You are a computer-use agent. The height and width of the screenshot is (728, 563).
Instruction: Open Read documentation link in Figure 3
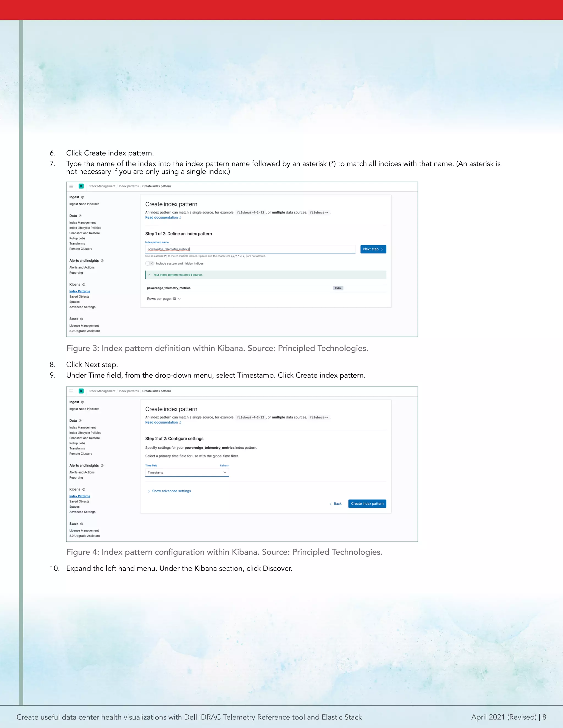tap(163, 218)
